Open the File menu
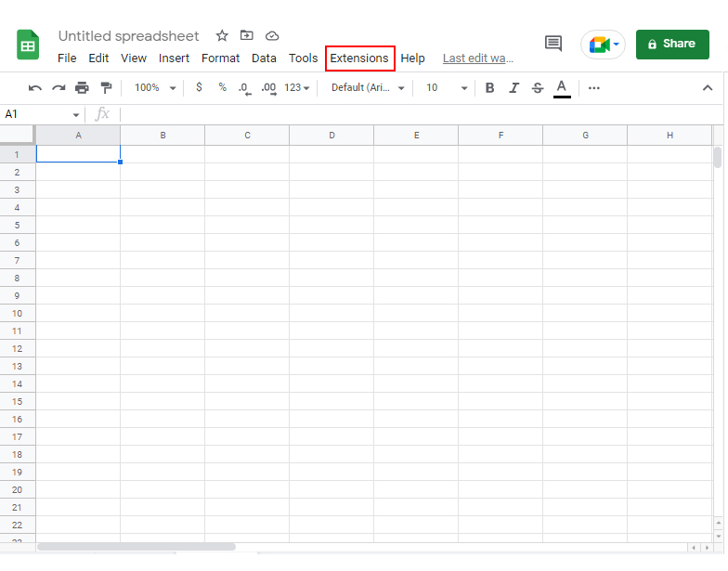 click(x=67, y=58)
